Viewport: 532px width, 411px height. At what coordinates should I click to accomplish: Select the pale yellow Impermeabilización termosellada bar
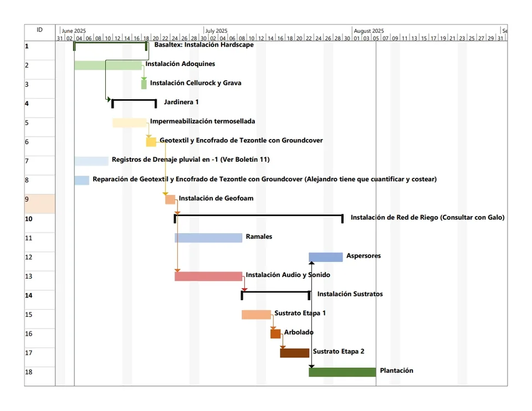coord(129,122)
